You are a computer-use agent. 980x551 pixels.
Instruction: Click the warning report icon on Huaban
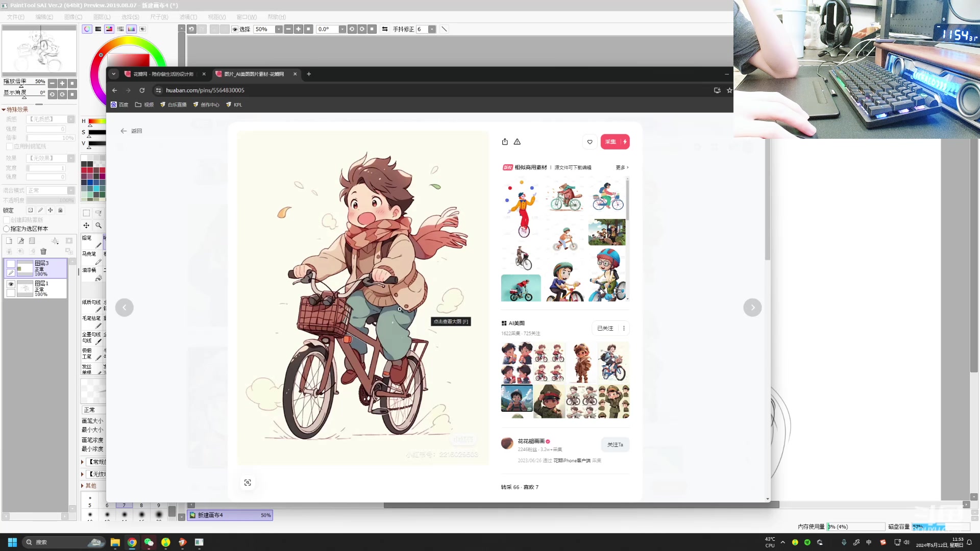[x=517, y=142]
